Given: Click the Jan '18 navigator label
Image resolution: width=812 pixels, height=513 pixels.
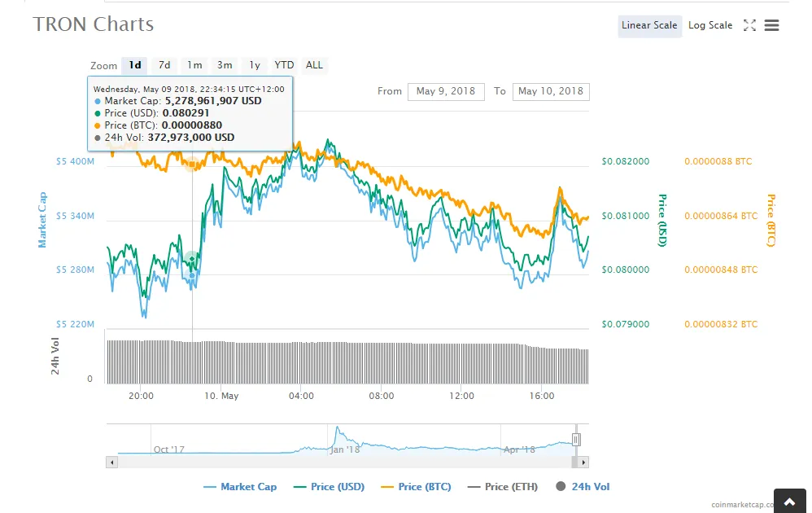Looking at the screenshot, I should (345, 449).
